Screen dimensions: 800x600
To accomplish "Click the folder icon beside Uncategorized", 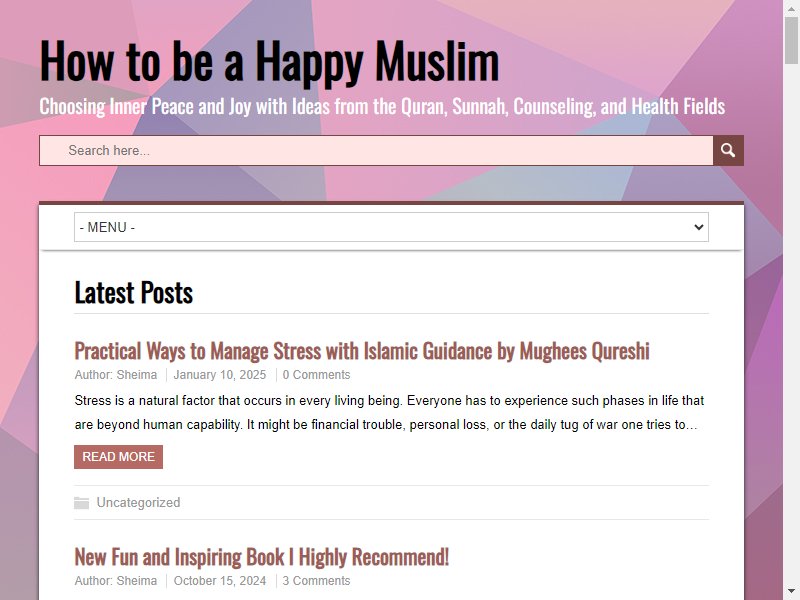I will 81,503.
